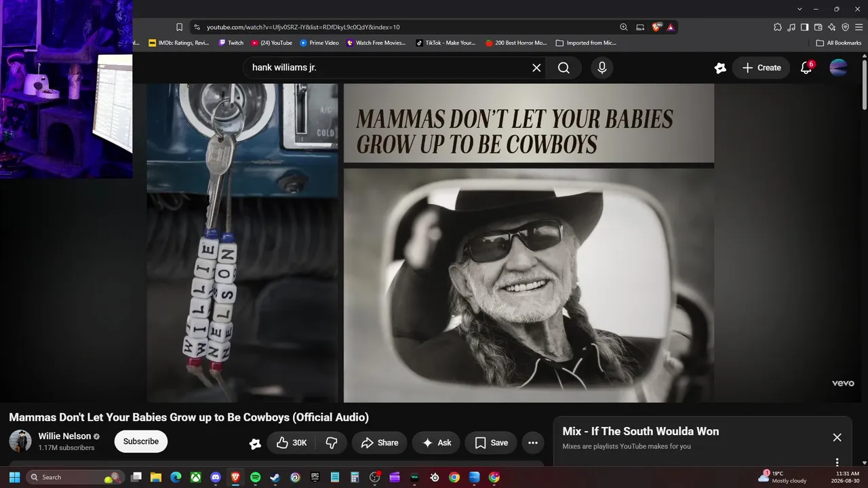Open the All Bookmarks folder
This screenshot has width=868, height=488.
839,43
